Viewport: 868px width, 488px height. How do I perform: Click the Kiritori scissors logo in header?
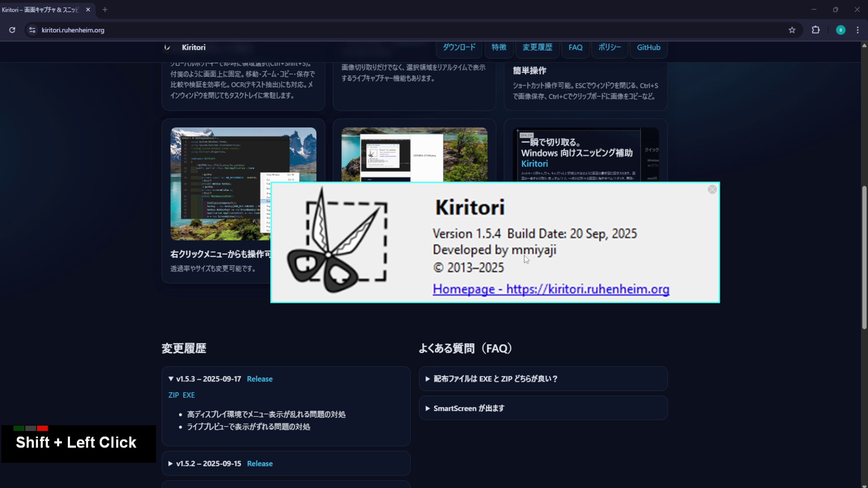click(x=167, y=47)
